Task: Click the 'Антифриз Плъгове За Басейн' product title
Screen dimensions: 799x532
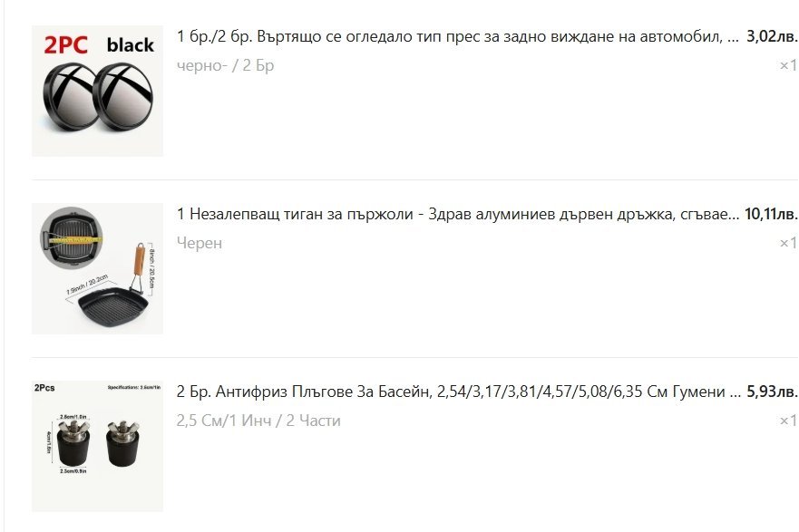Action: coord(459,392)
